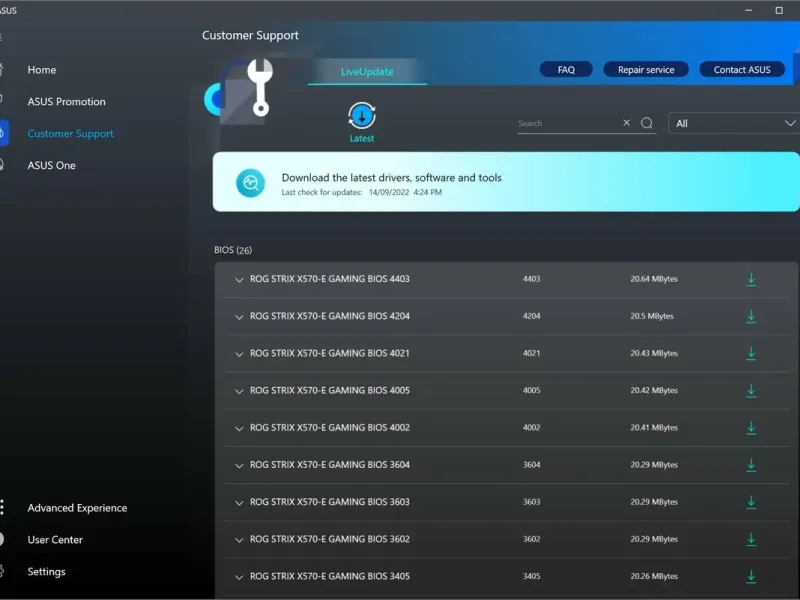The image size is (800, 600).
Task: Click 'ROG STRIX X570-E GAMING BIOS 4021' name
Action: [x=330, y=353]
